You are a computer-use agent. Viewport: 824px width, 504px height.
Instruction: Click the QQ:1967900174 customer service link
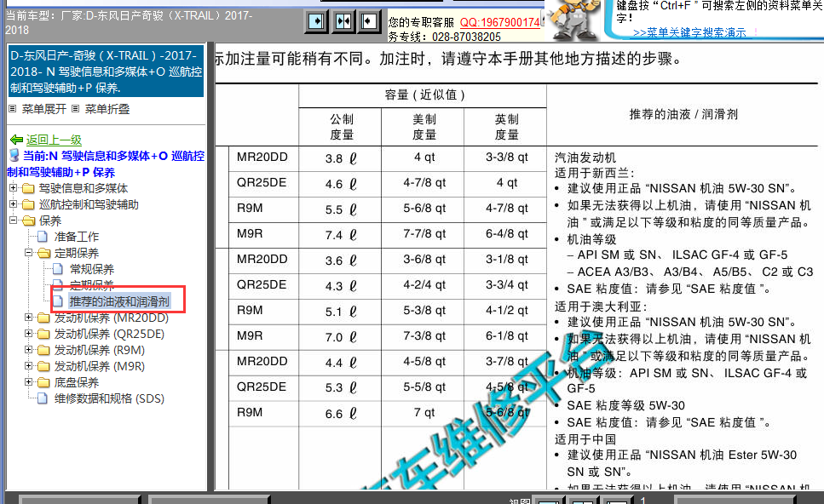click(499, 23)
